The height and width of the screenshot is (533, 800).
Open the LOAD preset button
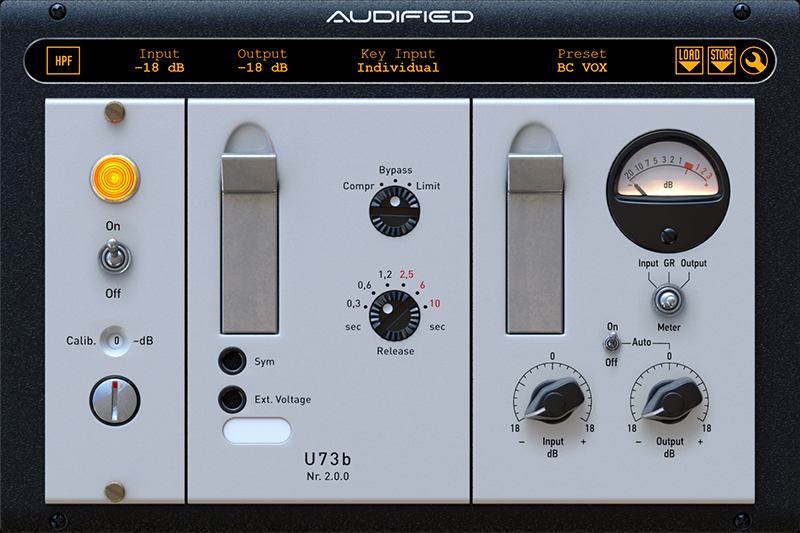(689, 61)
